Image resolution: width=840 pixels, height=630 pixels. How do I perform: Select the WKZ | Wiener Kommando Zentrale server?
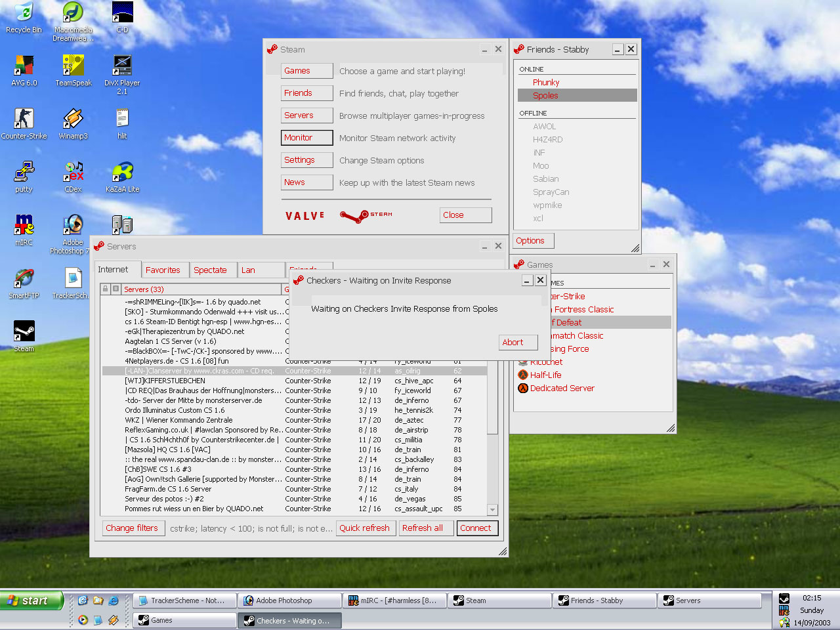tap(295, 420)
